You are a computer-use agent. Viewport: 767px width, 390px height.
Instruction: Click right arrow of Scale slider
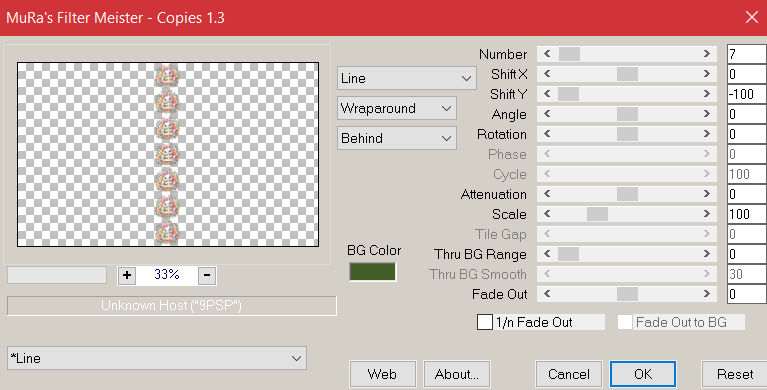pyautogui.click(x=707, y=214)
